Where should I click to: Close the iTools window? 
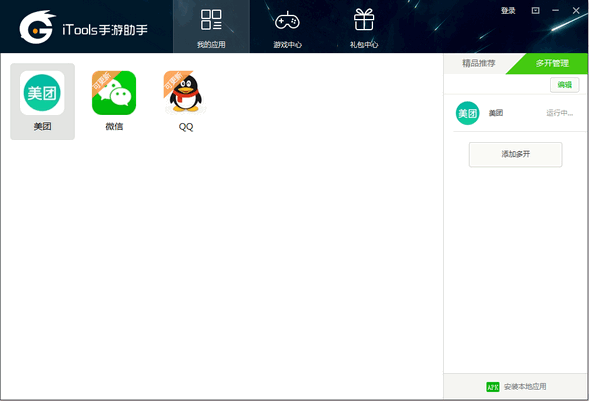576,11
